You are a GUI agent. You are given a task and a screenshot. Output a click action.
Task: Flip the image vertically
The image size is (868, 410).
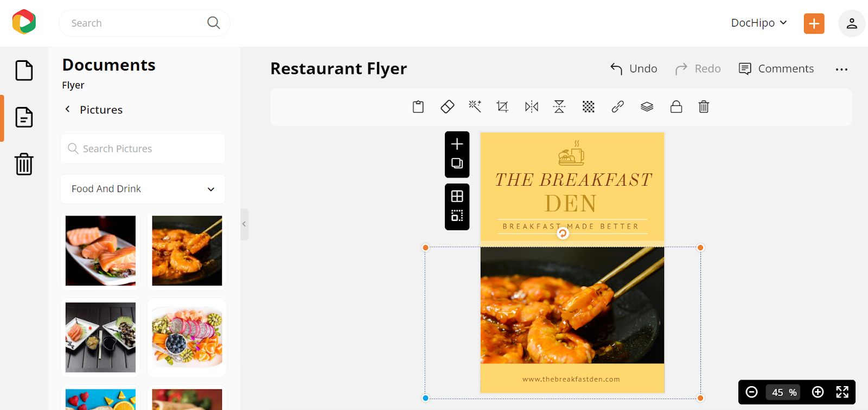point(559,106)
